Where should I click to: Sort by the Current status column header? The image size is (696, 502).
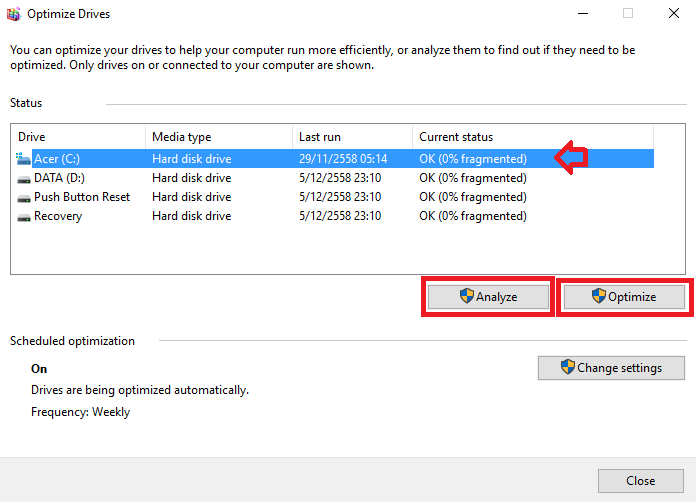click(x=533, y=137)
